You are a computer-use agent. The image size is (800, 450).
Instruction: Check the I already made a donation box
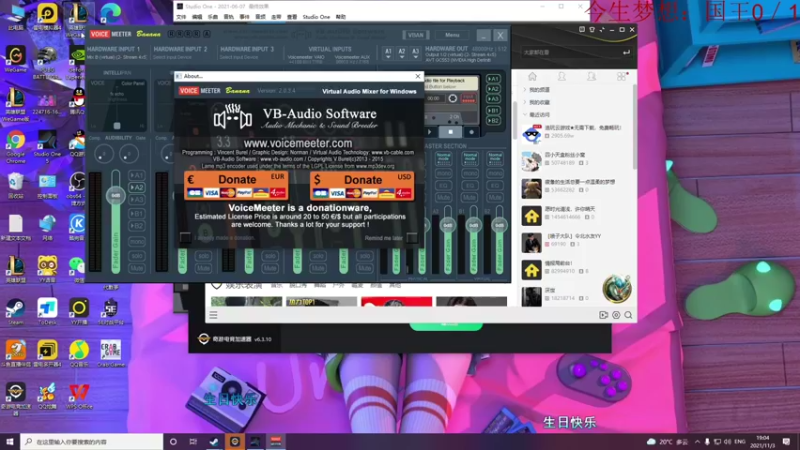185,237
